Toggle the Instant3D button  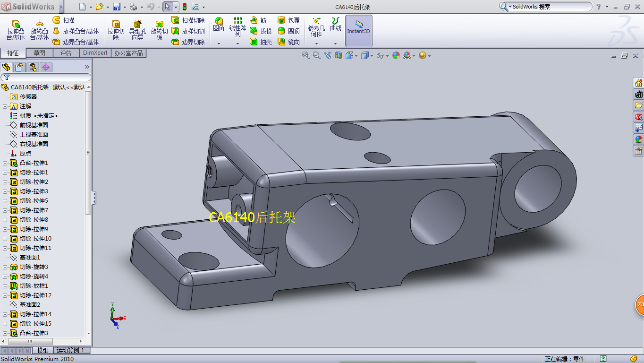tap(358, 31)
